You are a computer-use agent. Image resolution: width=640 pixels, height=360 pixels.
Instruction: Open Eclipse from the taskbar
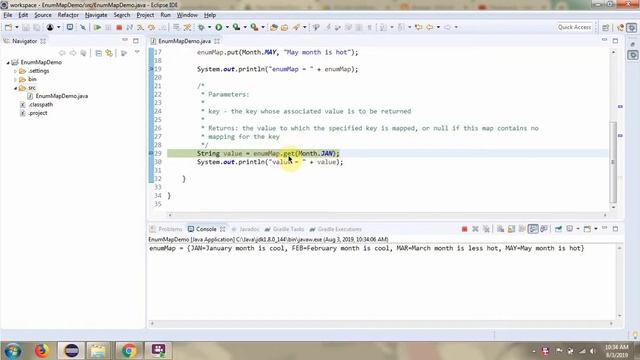click(72, 350)
